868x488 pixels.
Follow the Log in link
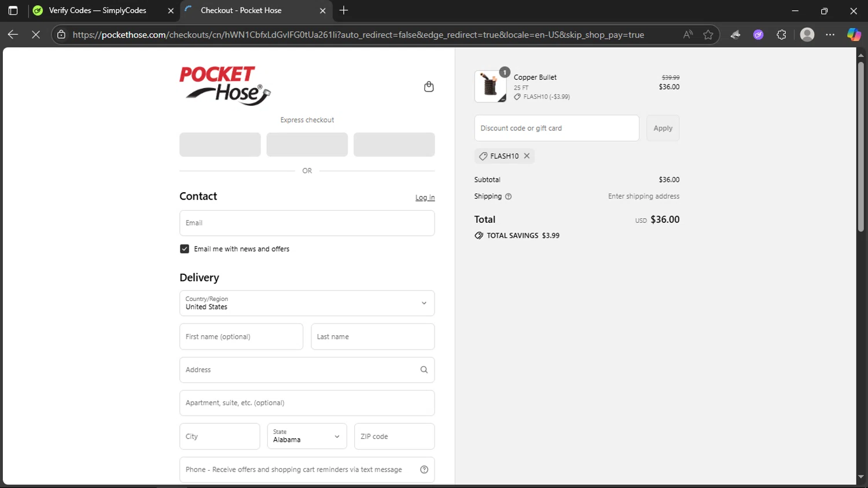pyautogui.click(x=425, y=197)
